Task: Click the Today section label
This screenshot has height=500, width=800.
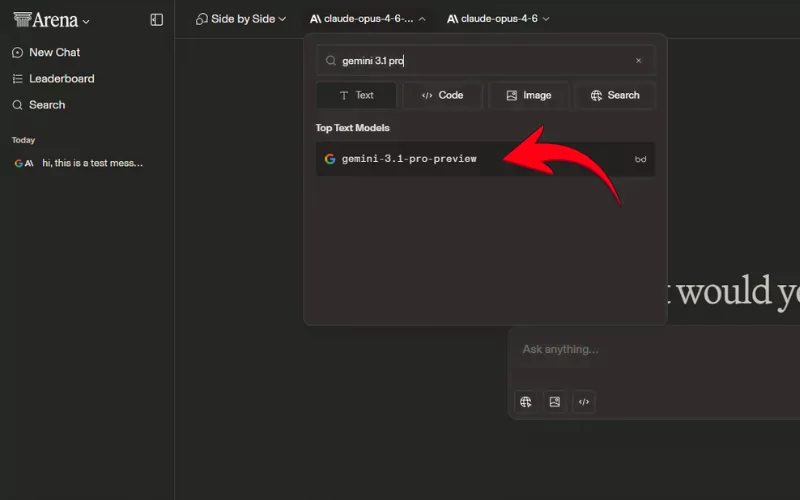Action: click(23, 140)
